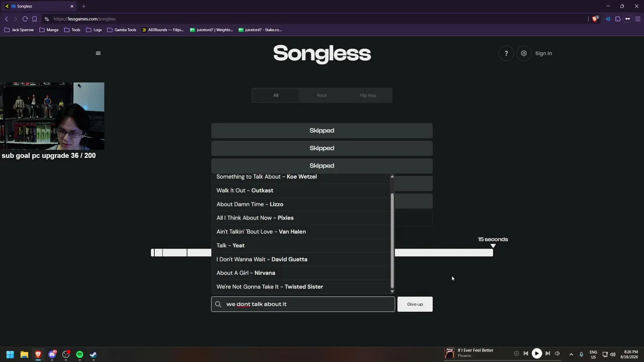644x362 pixels.
Task: Click the suggestion list scroll-up arrow
Action: (392, 176)
